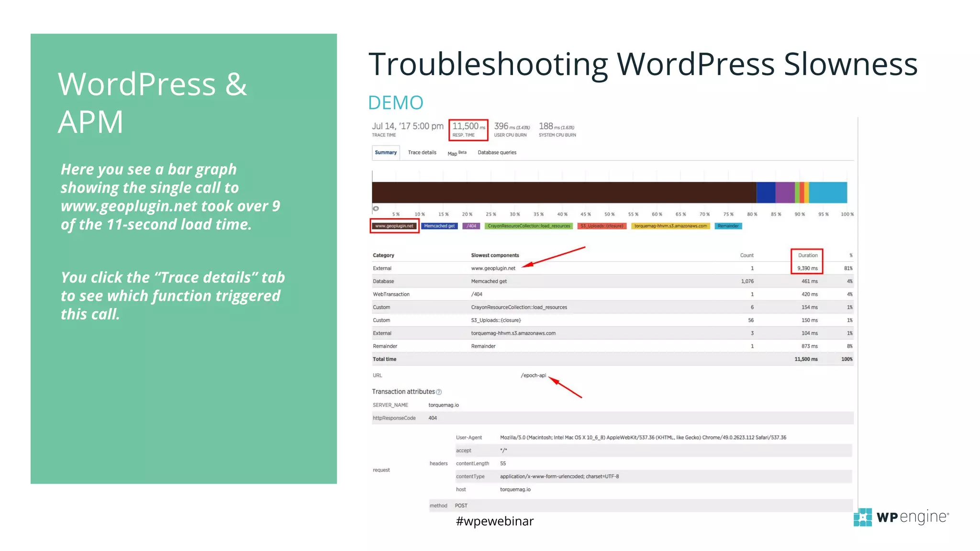The height and width of the screenshot is (551, 980).
Task: Click the help icon beside Transaction attributes
Action: click(x=439, y=392)
